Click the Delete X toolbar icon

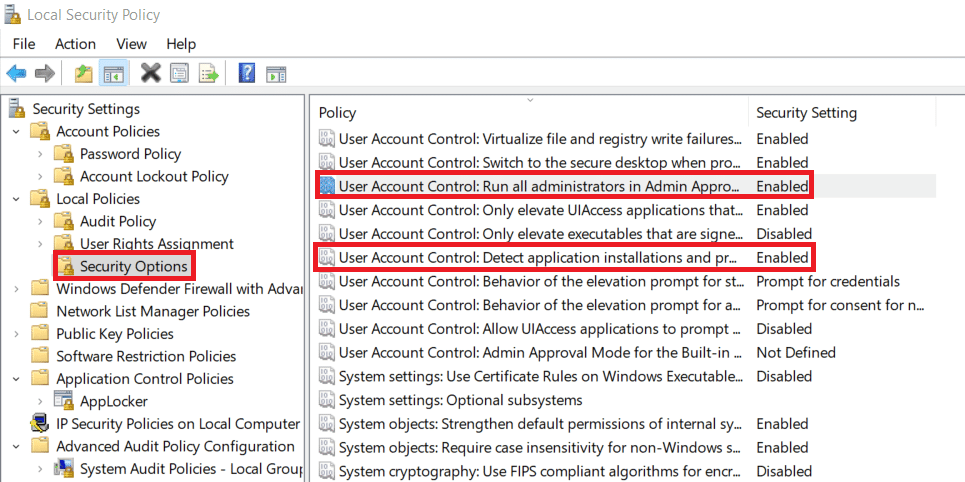tap(150, 73)
